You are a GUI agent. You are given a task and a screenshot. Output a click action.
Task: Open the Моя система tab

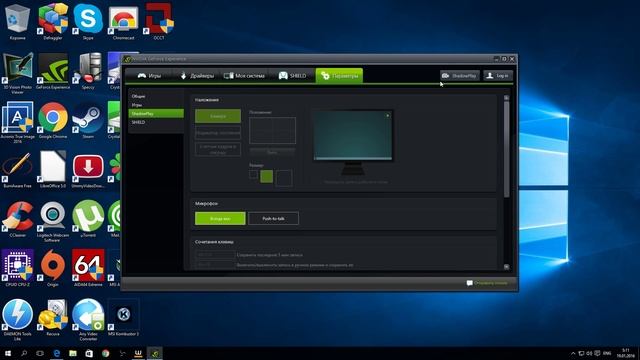tap(244, 76)
